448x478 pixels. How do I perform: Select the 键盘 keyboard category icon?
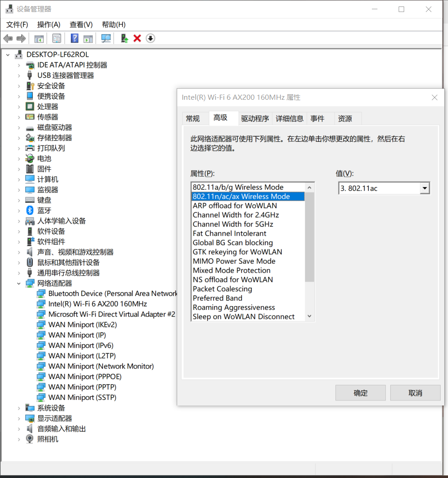[30, 200]
